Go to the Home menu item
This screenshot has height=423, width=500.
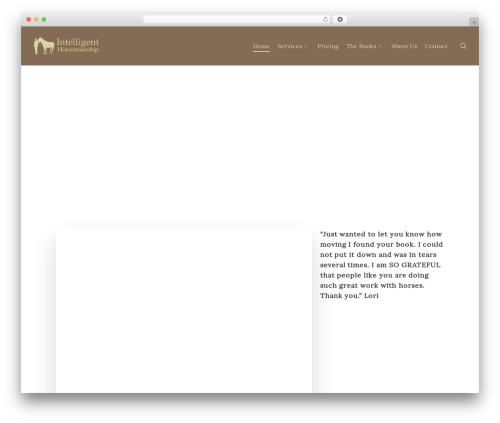coord(261,46)
